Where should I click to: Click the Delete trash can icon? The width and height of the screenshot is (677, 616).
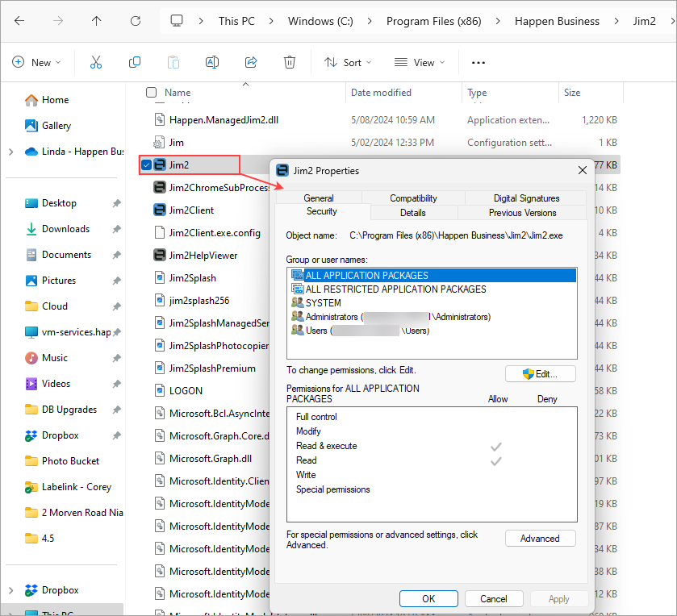[x=290, y=62]
